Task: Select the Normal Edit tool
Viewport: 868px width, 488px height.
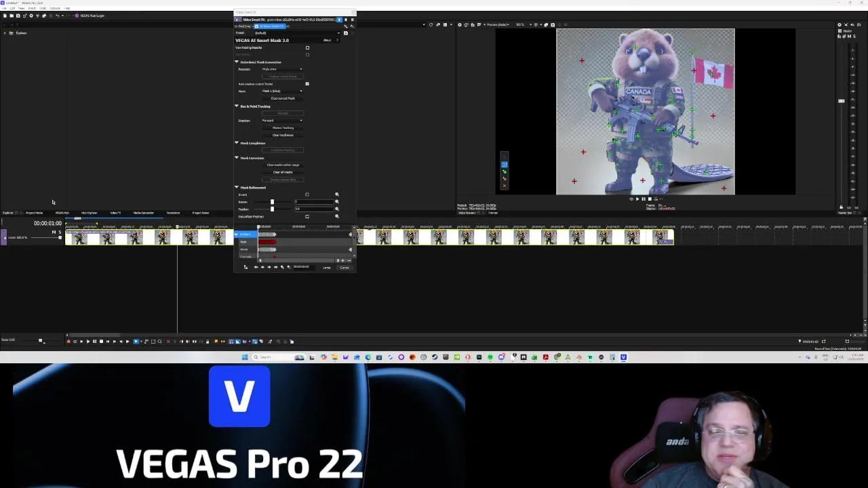Action: (136, 341)
